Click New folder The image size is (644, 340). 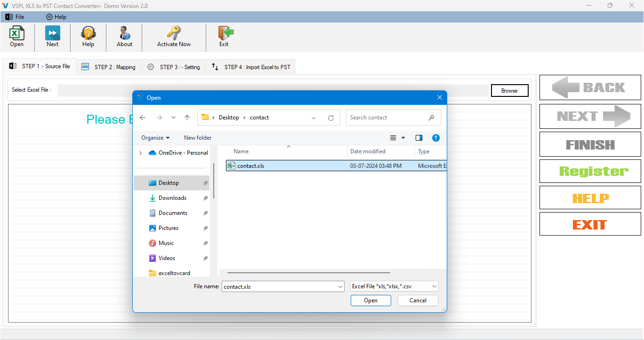click(x=198, y=138)
